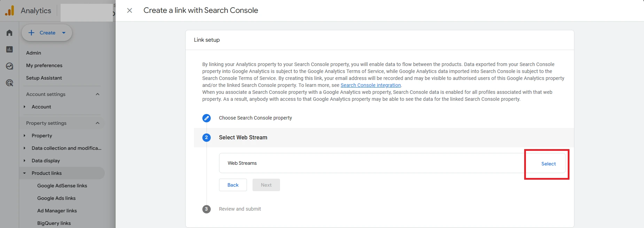Click the Property tree label
This screenshot has height=228, width=644.
click(42, 136)
